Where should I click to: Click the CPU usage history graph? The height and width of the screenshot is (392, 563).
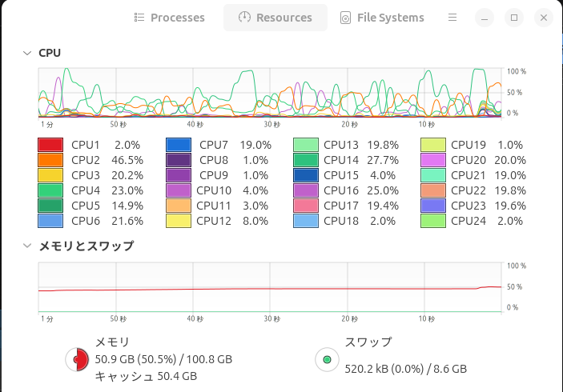[x=271, y=93]
